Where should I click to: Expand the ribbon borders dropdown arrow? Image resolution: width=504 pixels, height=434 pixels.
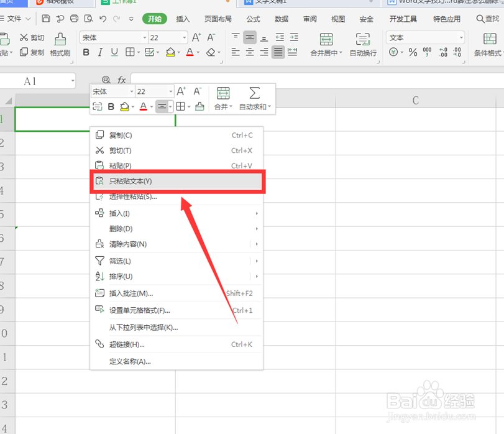tap(139, 52)
